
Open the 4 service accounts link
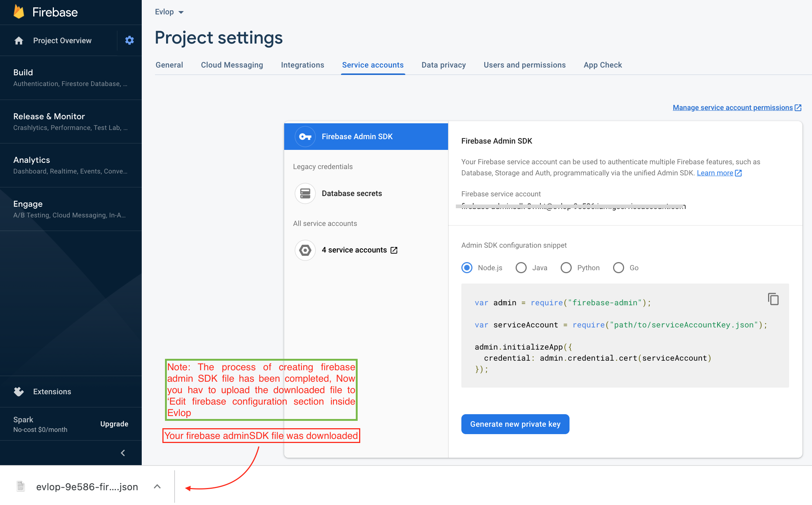359,250
